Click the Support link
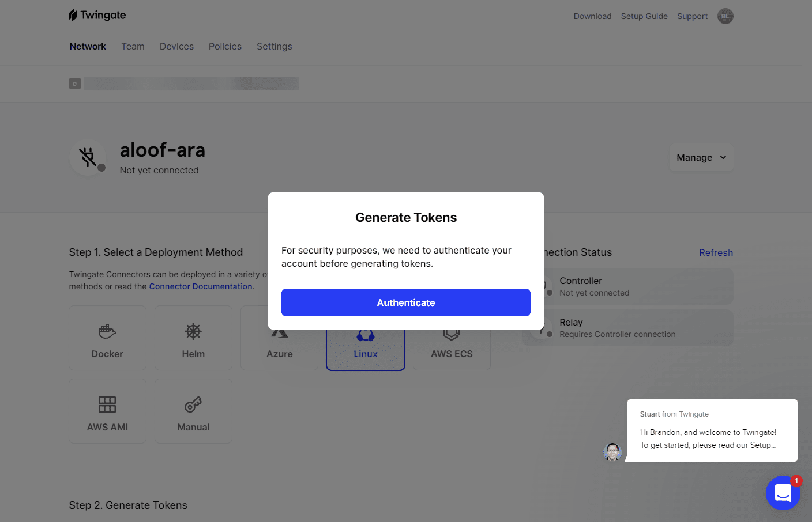The image size is (812, 522). (x=692, y=16)
